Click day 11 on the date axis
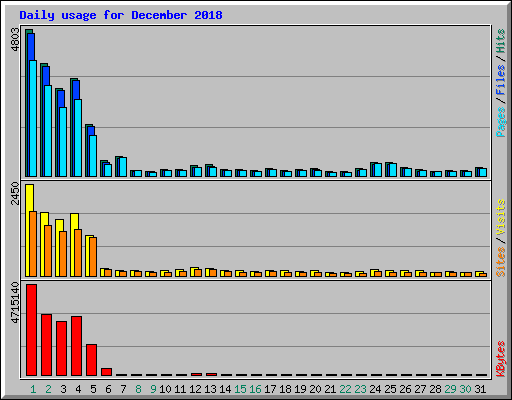This screenshot has height=400, width=512. click(180, 389)
